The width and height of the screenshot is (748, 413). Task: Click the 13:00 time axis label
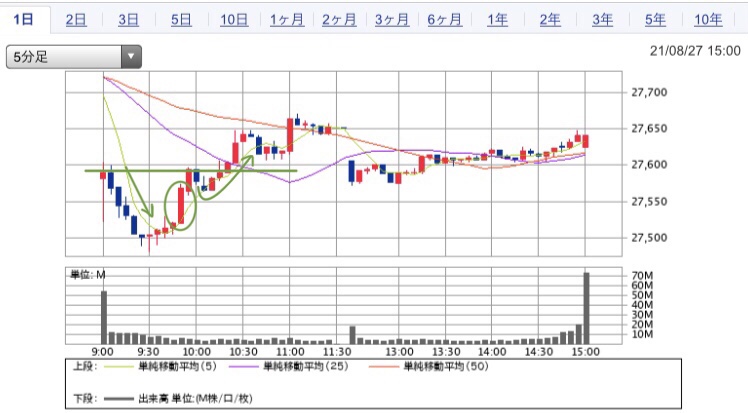coord(399,352)
